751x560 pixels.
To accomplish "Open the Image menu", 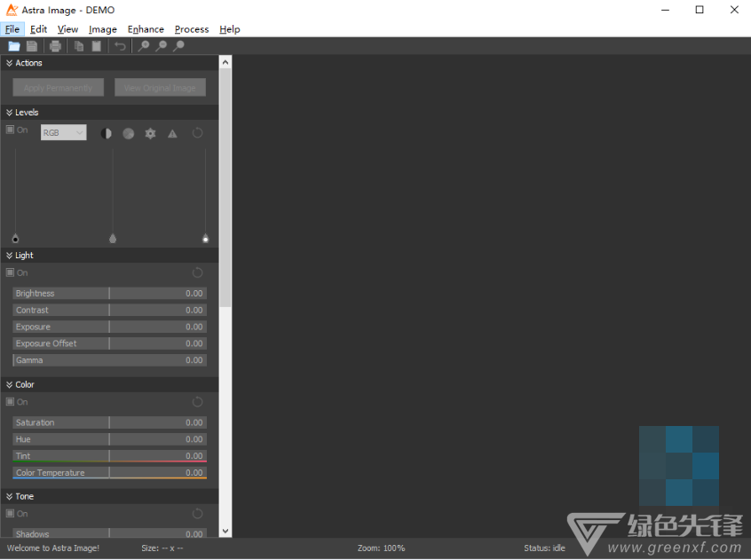I will [x=102, y=29].
